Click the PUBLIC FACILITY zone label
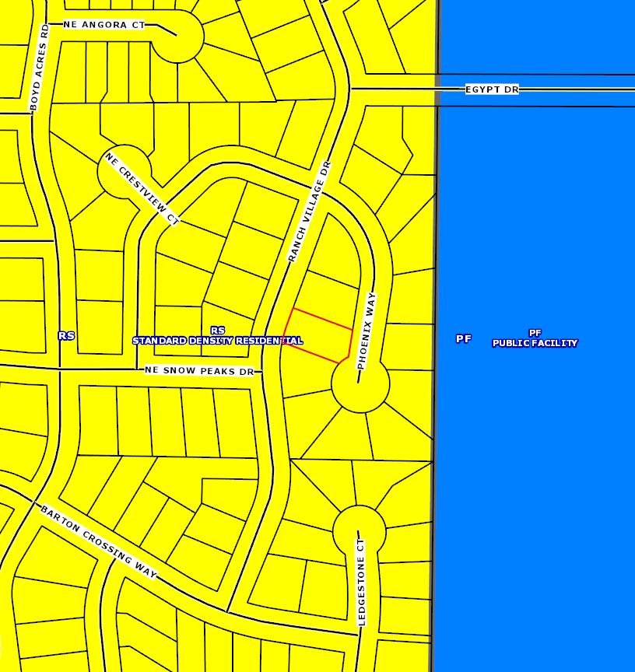Screen dimensions: 635x672 tap(535, 343)
